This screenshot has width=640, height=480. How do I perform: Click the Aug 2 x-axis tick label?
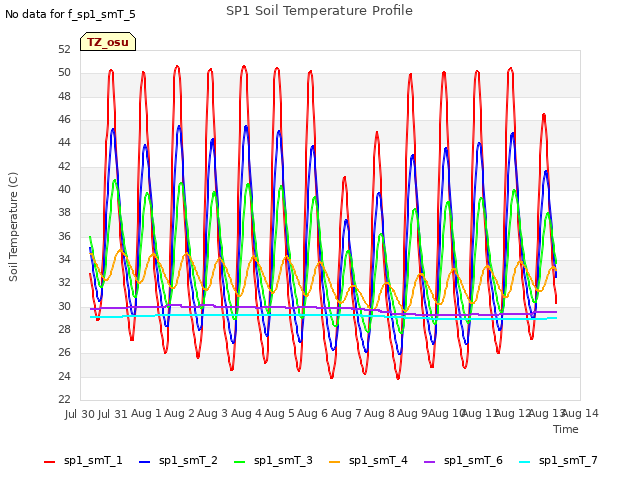click(179, 414)
